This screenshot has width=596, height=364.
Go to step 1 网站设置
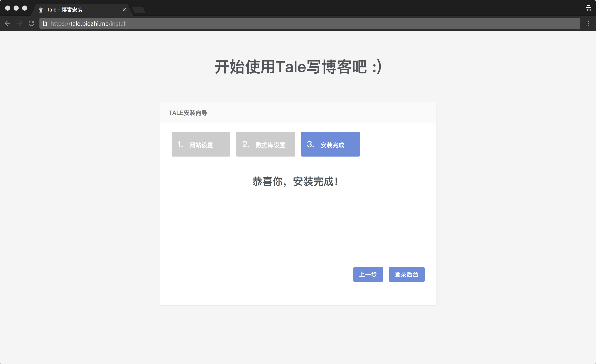pyautogui.click(x=201, y=144)
